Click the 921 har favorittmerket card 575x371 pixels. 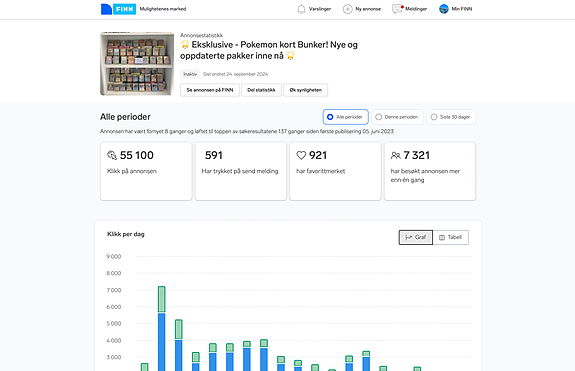click(335, 171)
